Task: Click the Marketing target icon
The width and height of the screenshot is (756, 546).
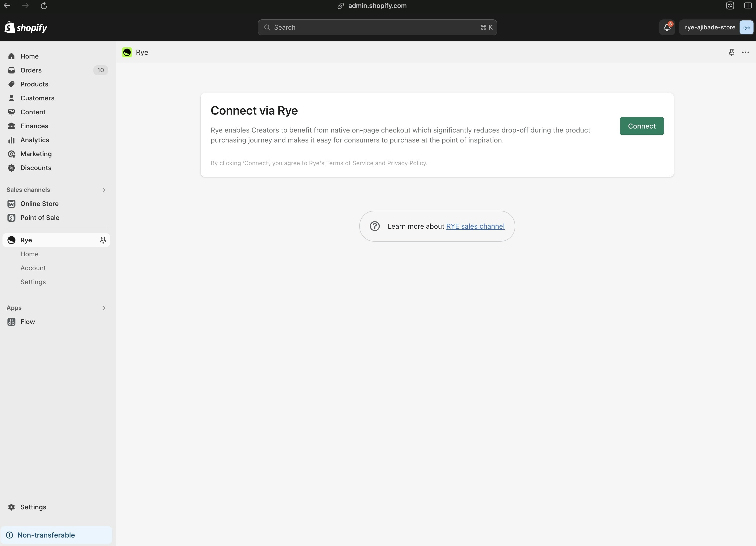Action: (11, 154)
